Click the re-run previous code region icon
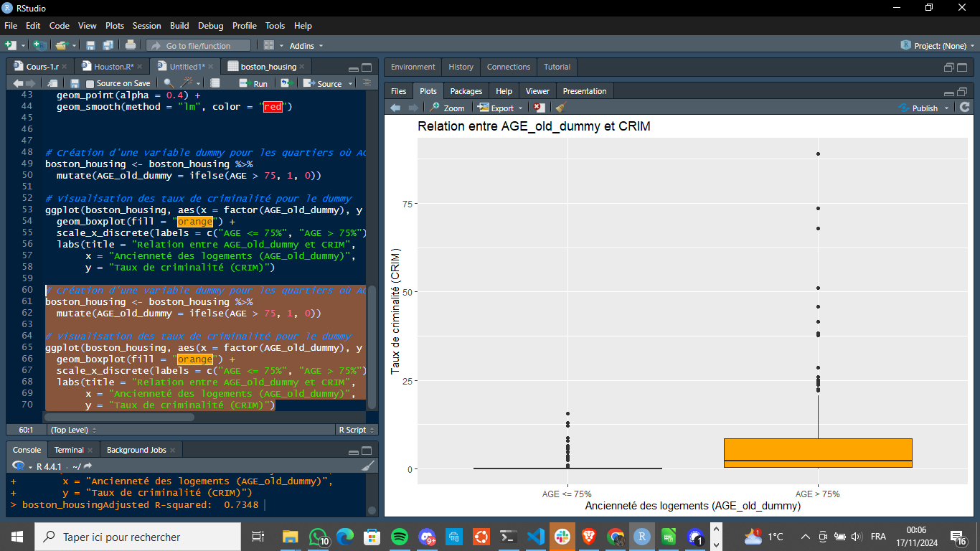The width and height of the screenshot is (980, 551). click(288, 83)
